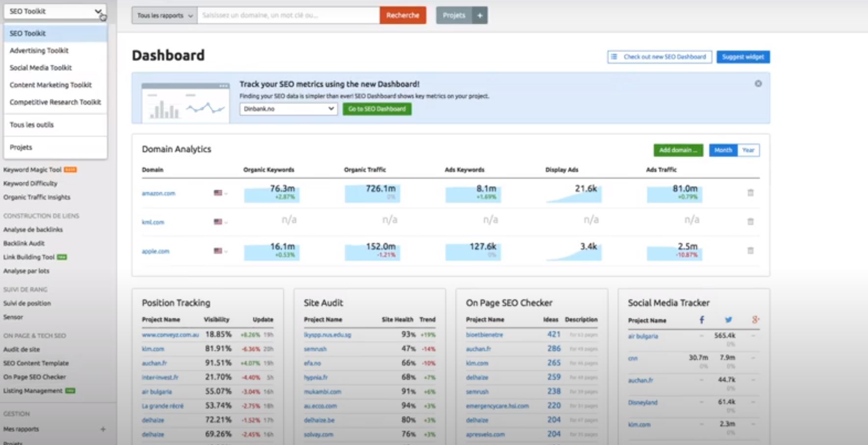The width and height of the screenshot is (868, 445).
Task: Open Analyse par lots in sidebar
Action: click(x=26, y=271)
